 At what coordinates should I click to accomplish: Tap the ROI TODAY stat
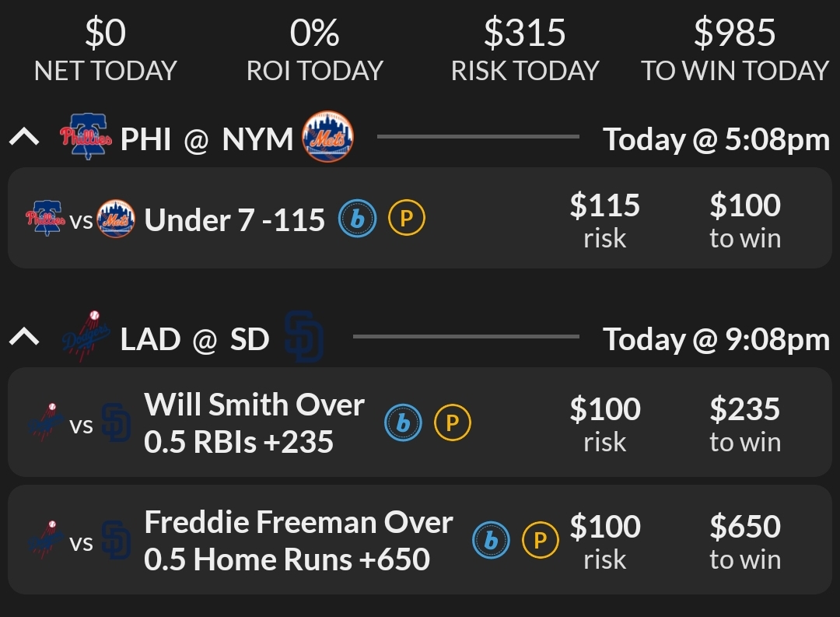(x=314, y=50)
